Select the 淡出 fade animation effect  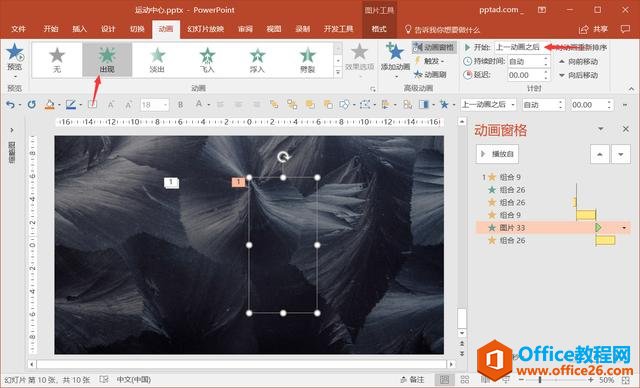pos(157,60)
